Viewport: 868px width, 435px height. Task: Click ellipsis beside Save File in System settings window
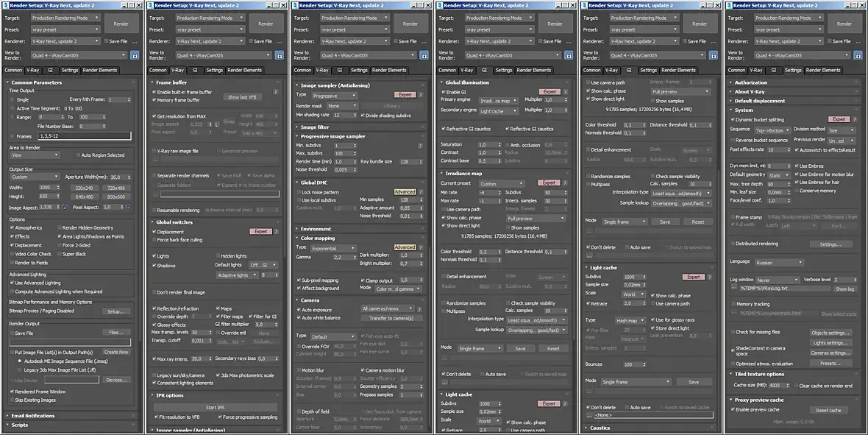pyautogui.click(x=858, y=41)
